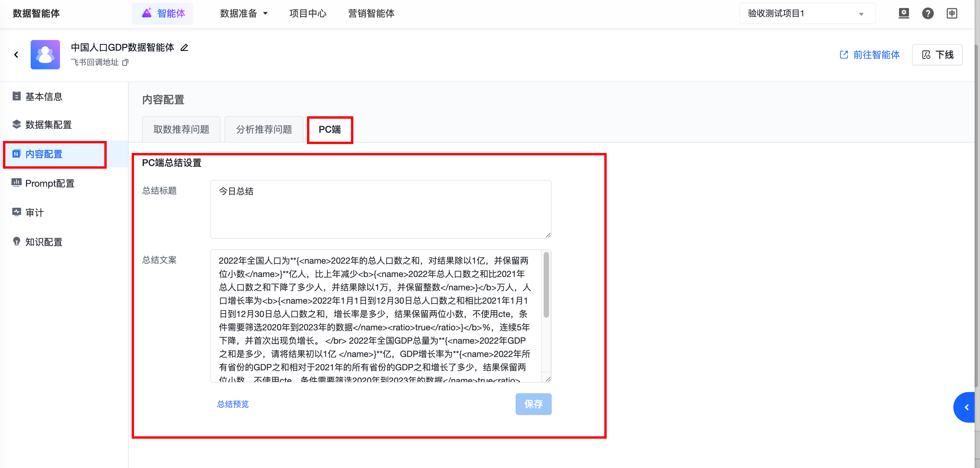Click the 总结文案 textarea scrollbar
This screenshot has height=468, width=980.
pyautogui.click(x=546, y=285)
